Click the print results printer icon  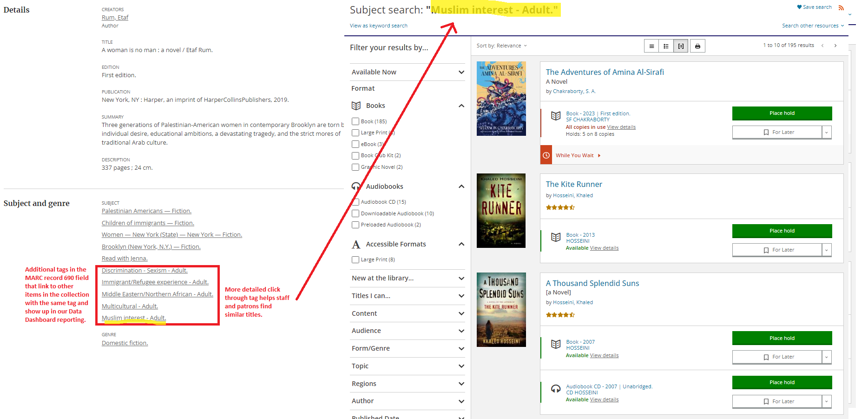click(697, 46)
